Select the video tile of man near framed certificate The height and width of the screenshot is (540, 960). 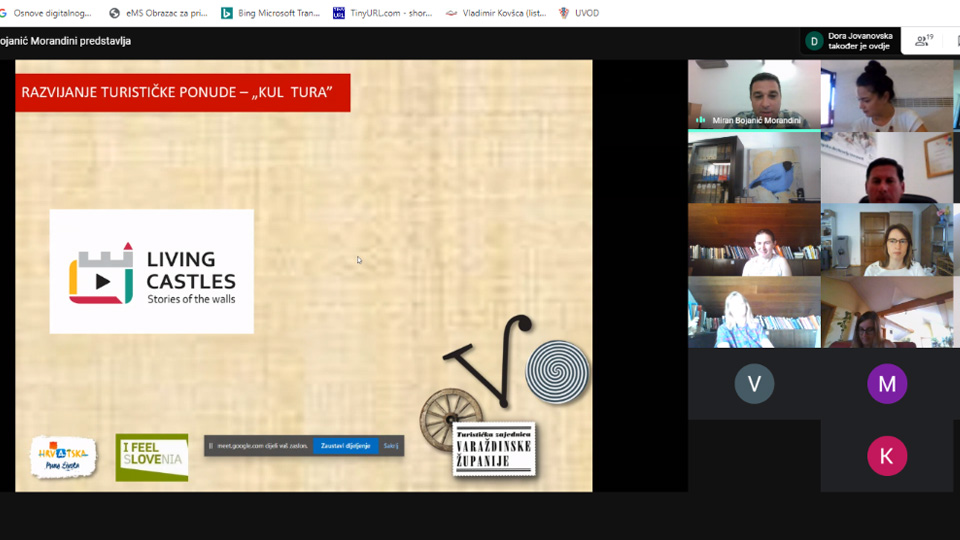(x=887, y=167)
